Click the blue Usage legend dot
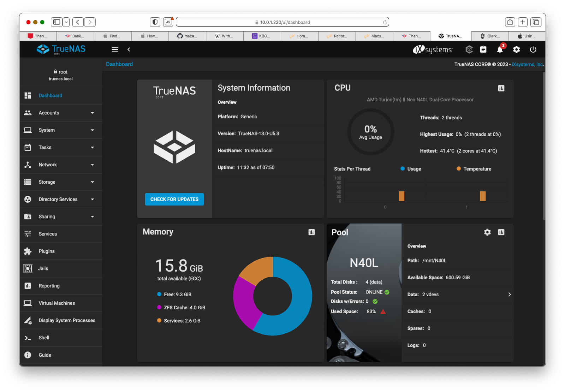The image size is (565, 392). [x=403, y=168]
